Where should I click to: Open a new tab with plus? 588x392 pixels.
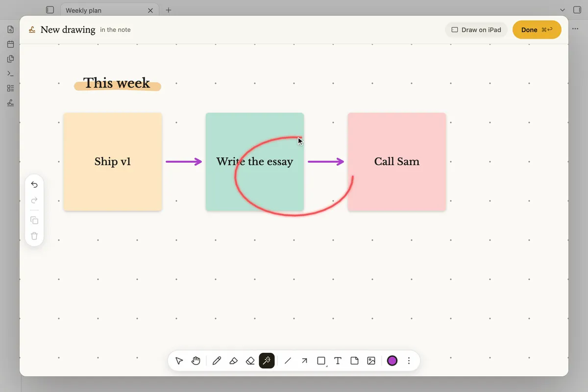click(169, 10)
